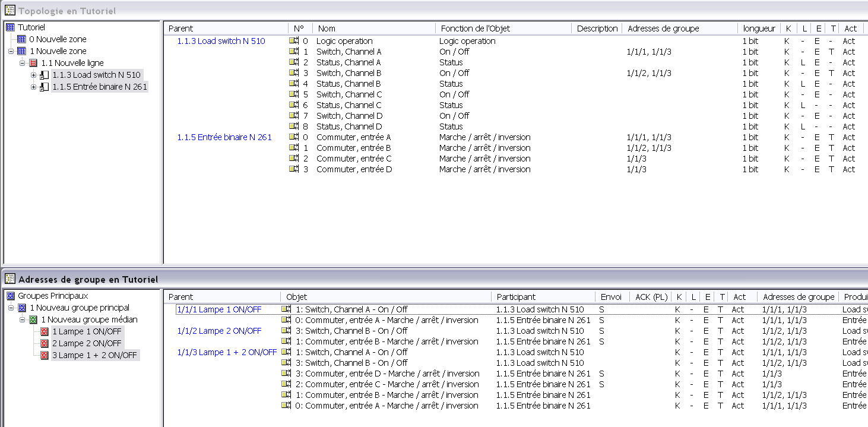Select the Status, Channel C object row

[517, 105]
